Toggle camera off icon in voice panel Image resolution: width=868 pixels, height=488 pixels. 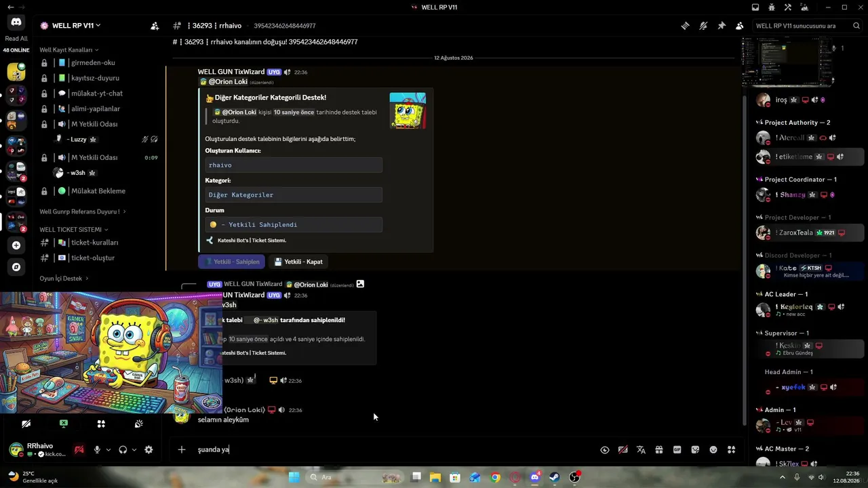tap(26, 424)
